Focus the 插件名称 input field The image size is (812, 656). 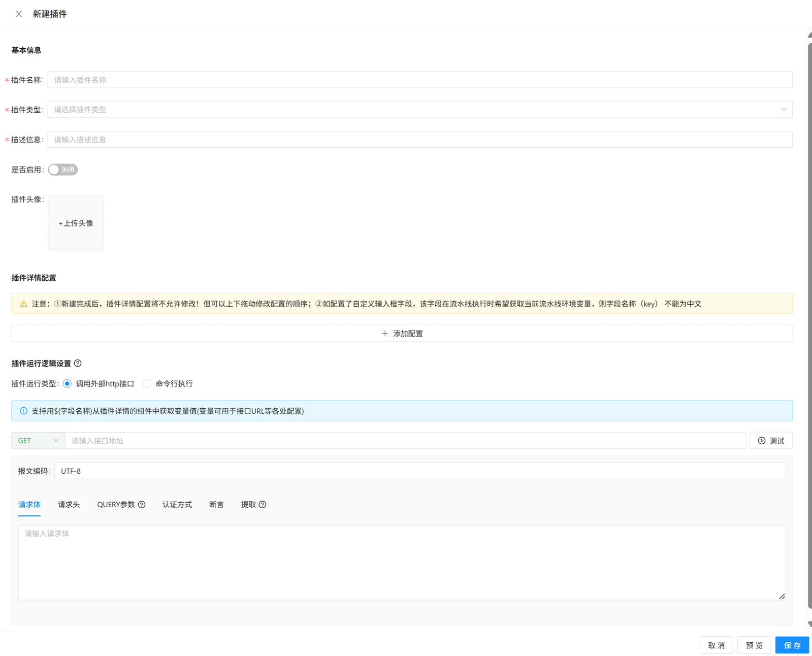click(419, 80)
